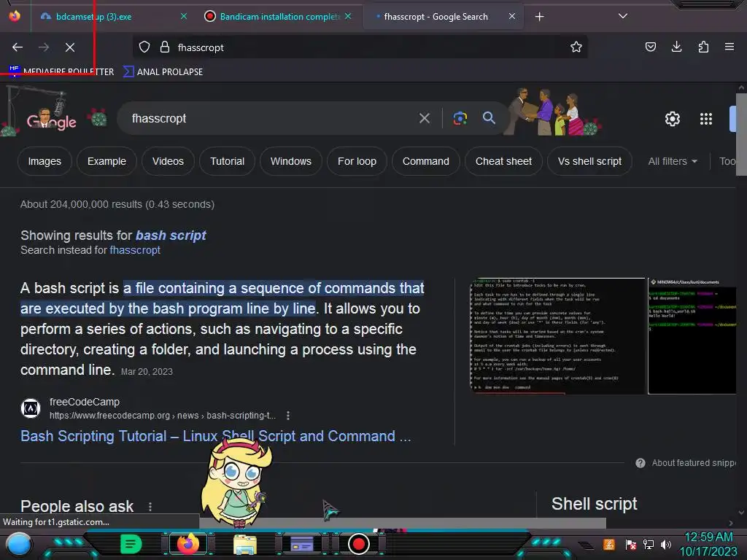Image resolution: width=747 pixels, height=560 pixels.
Task: Open the Google apps grid
Action: 706,119
